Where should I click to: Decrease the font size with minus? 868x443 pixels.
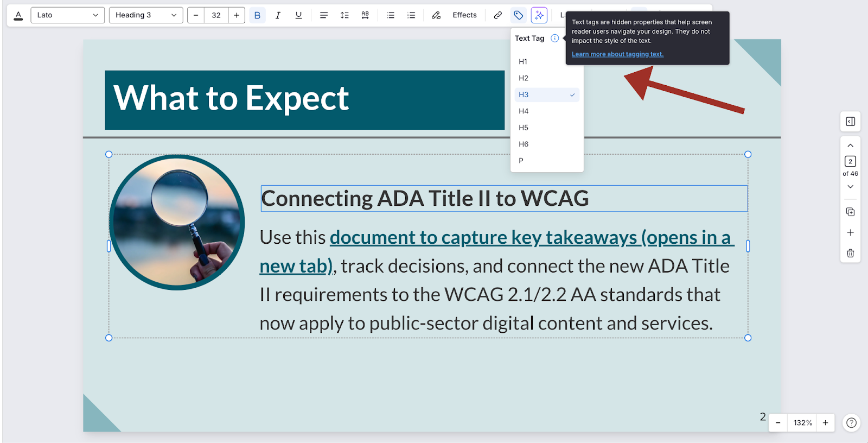point(196,15)
